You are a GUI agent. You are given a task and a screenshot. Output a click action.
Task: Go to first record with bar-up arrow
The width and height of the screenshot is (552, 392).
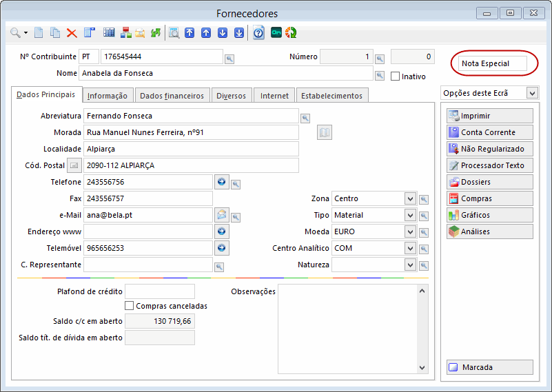pyautogui.click(x=190, y=33)
